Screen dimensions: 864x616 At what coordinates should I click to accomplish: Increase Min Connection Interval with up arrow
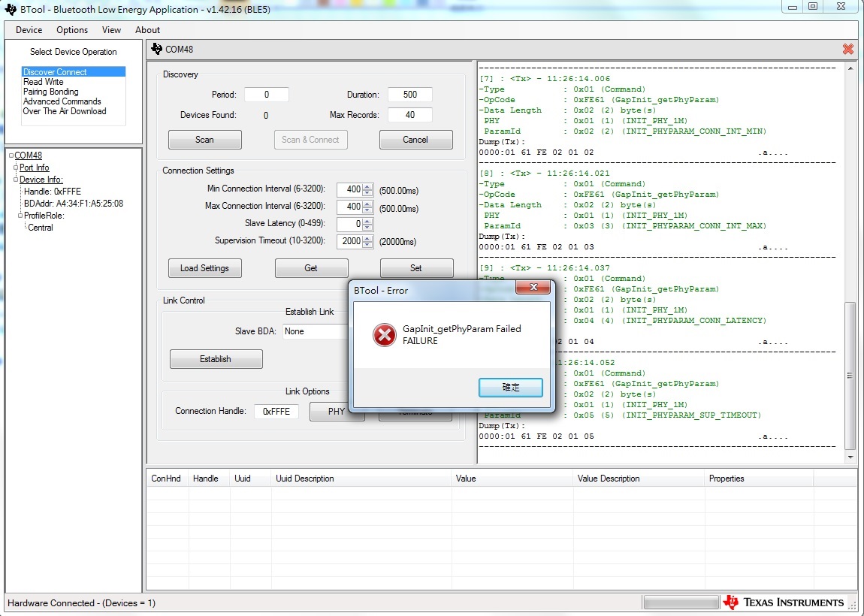click(367, 186)
